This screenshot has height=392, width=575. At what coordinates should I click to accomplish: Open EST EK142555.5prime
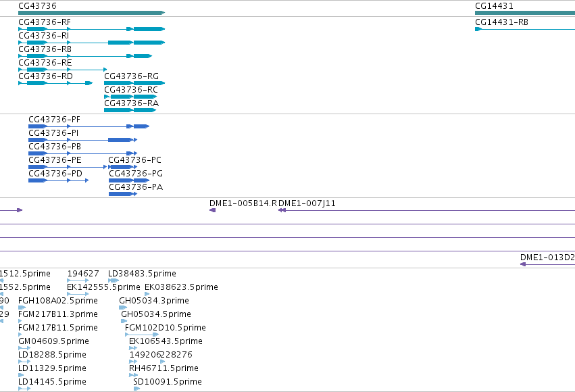pos(78,295)
